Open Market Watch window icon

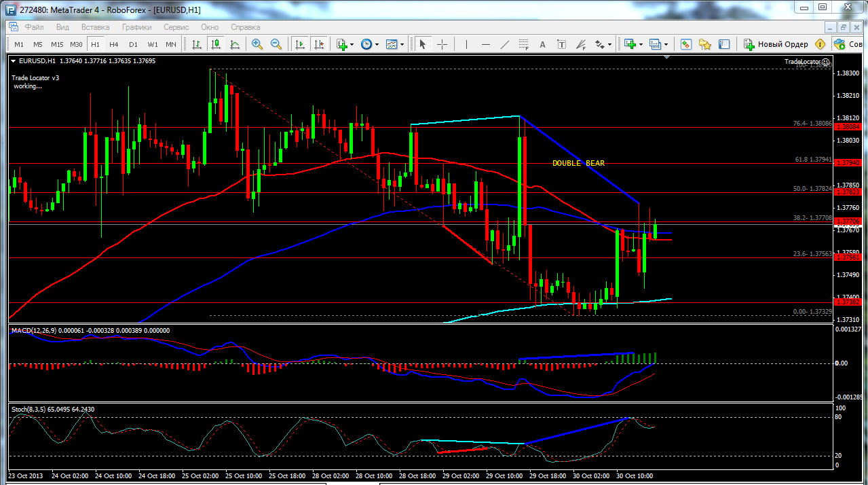[686, 44]
